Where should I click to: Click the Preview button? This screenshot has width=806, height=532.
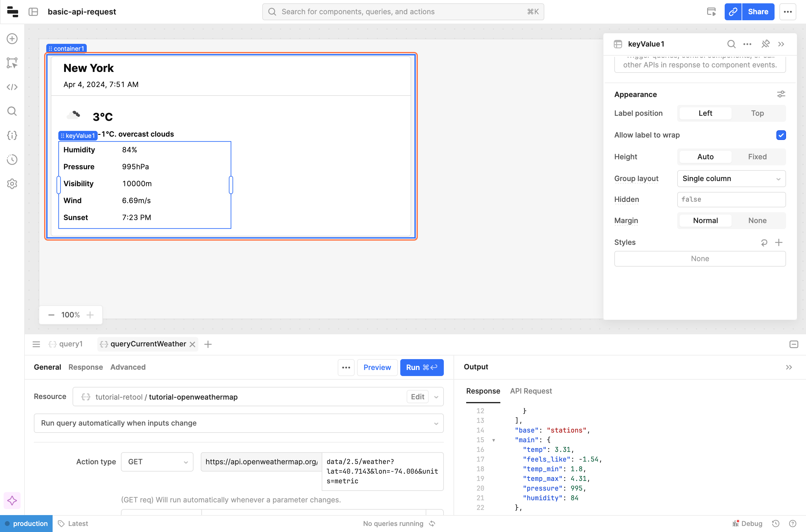coord(377,368)
